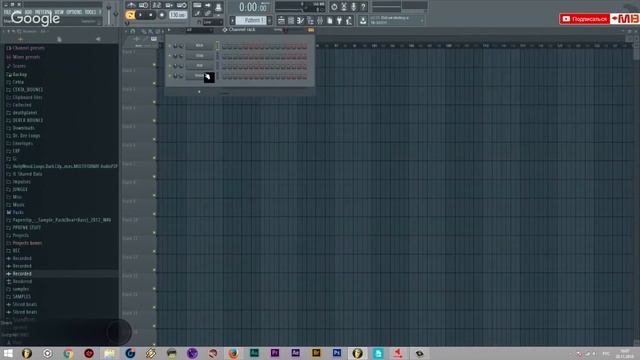640x360 pixels.
Task: Open the playlist view icon
Action: click(x=281, y=20)
